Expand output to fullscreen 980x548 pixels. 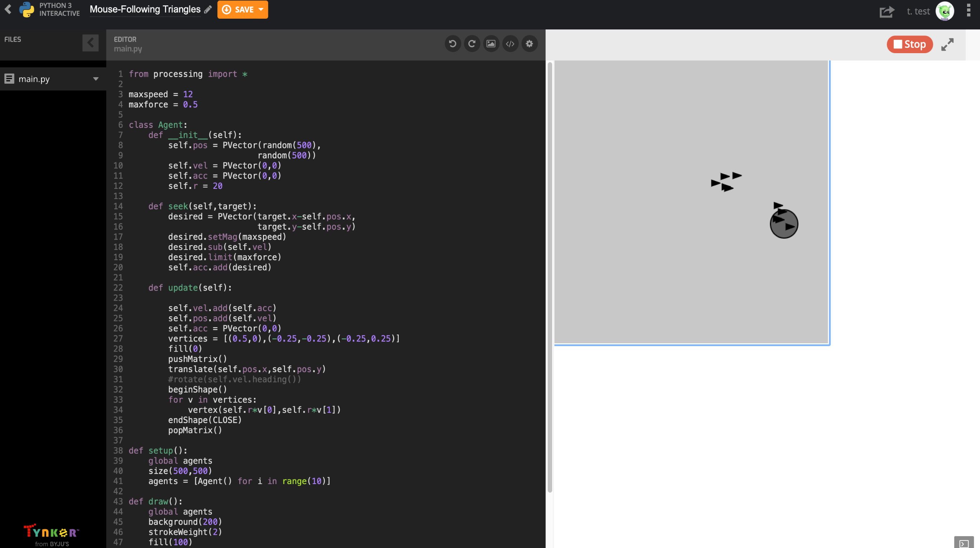(947, 45)
